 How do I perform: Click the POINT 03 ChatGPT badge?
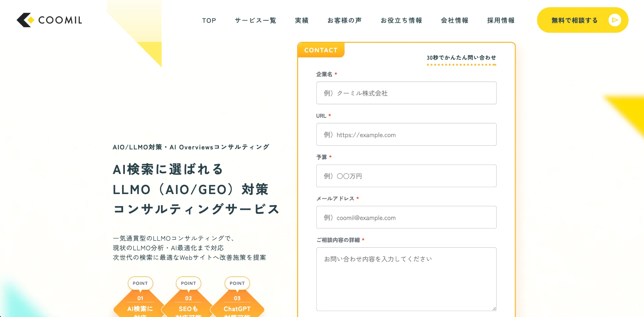pos(237,297)
